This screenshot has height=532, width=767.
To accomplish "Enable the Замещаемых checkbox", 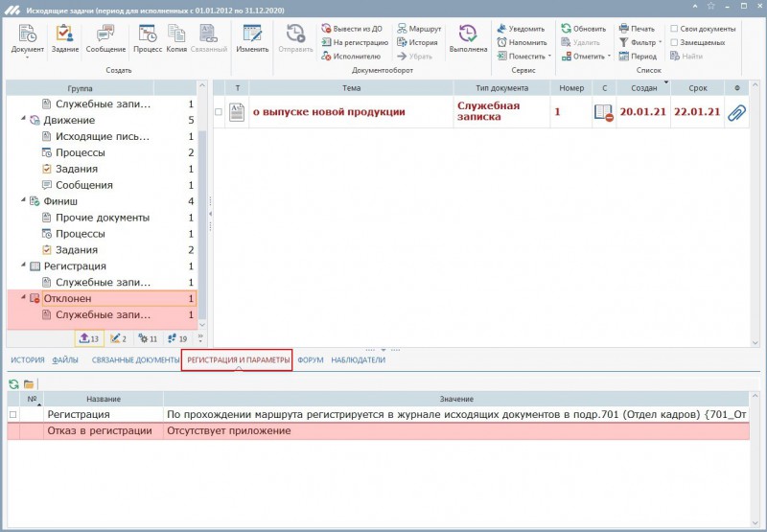I will pos(674,42).
